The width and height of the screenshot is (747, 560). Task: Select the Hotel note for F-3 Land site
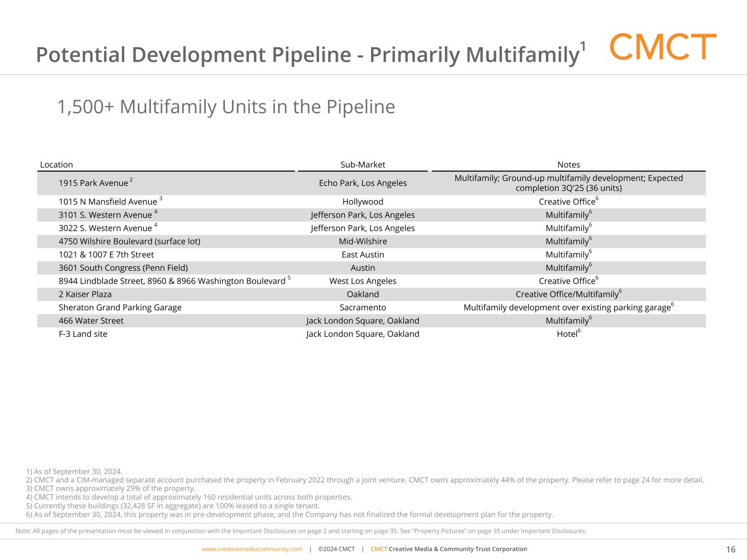pyautogui.click(x=568, y=334)
